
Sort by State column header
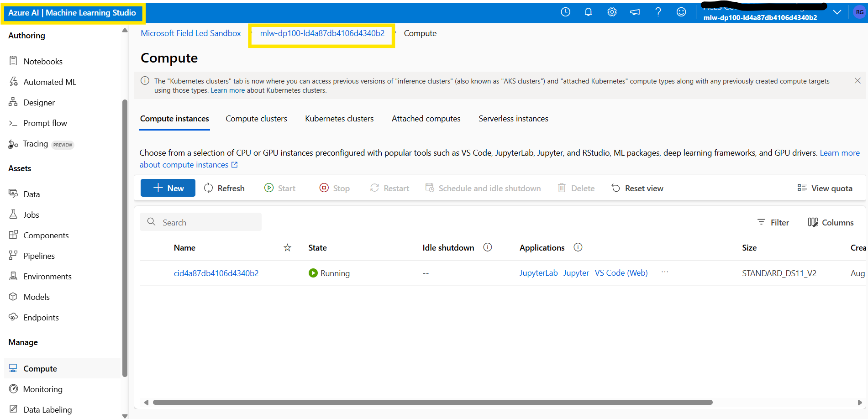[317, 247]
